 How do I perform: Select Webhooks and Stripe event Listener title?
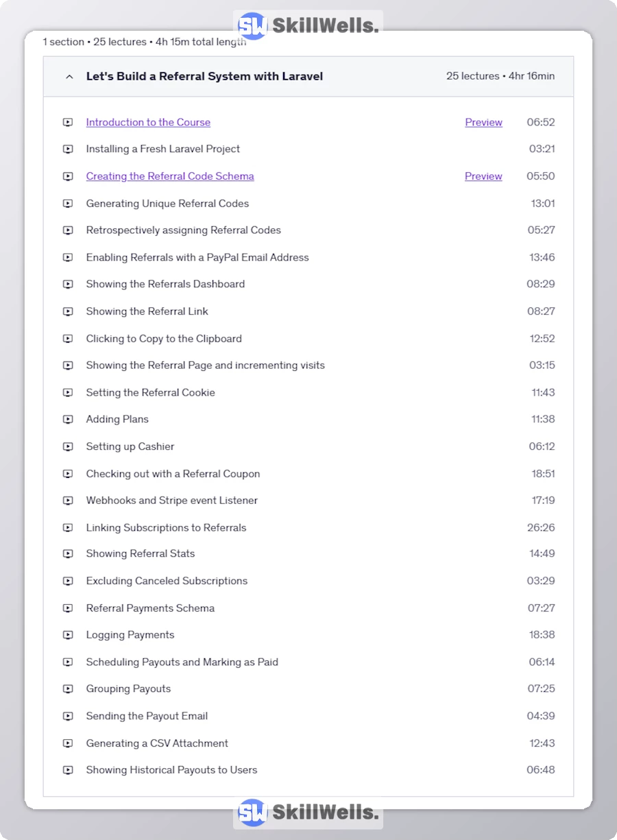tap(172, 500)
